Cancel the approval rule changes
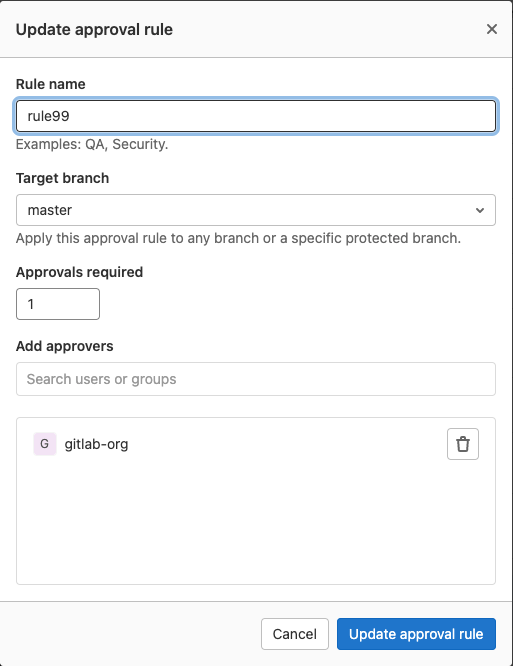 [295, 634]
